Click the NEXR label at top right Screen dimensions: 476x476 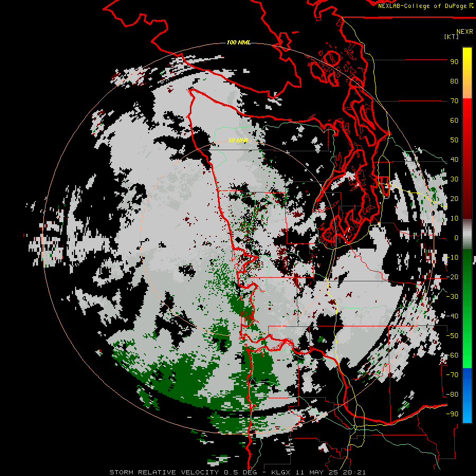coord(465,32)
